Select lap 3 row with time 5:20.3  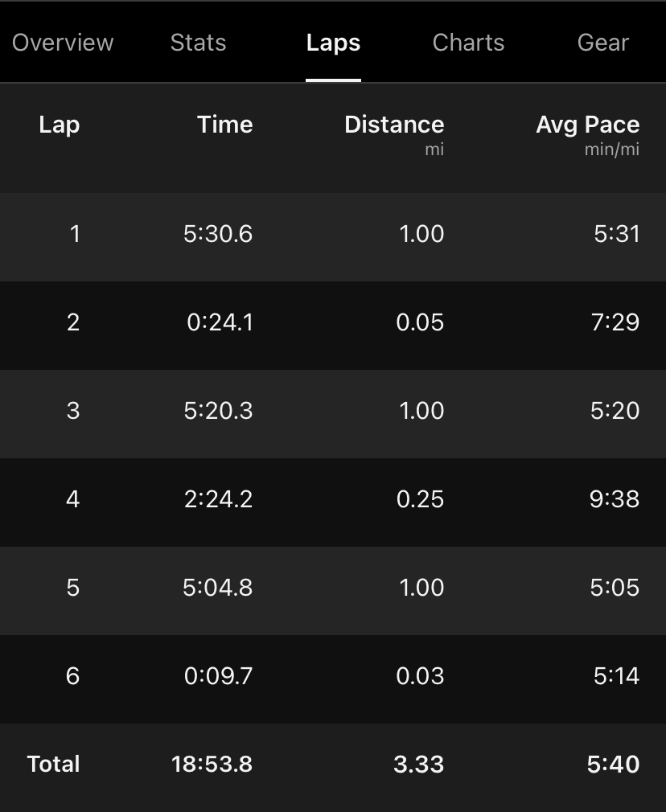pos(333,414)
